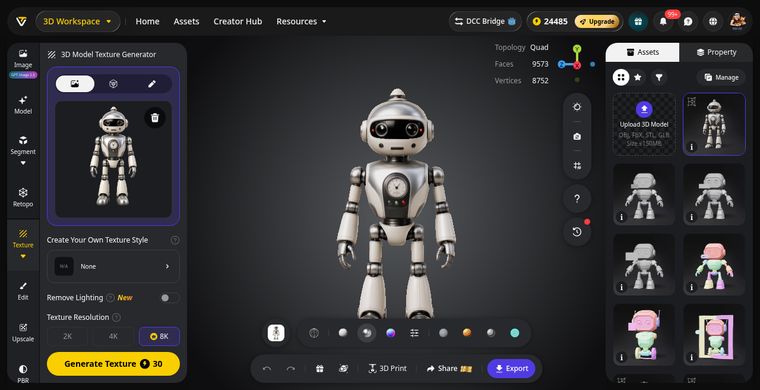Click the Share button
The image size is (760, 390).
click(449, 369)
